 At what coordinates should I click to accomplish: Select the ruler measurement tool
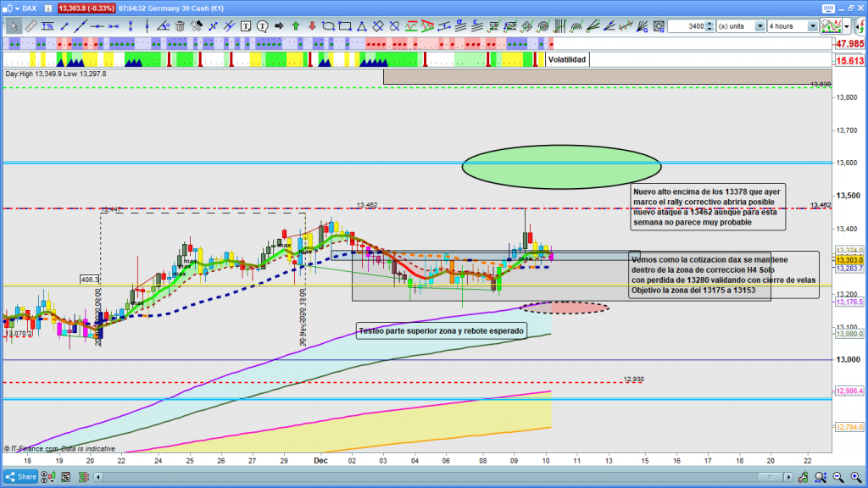click(x=31, y=26)
